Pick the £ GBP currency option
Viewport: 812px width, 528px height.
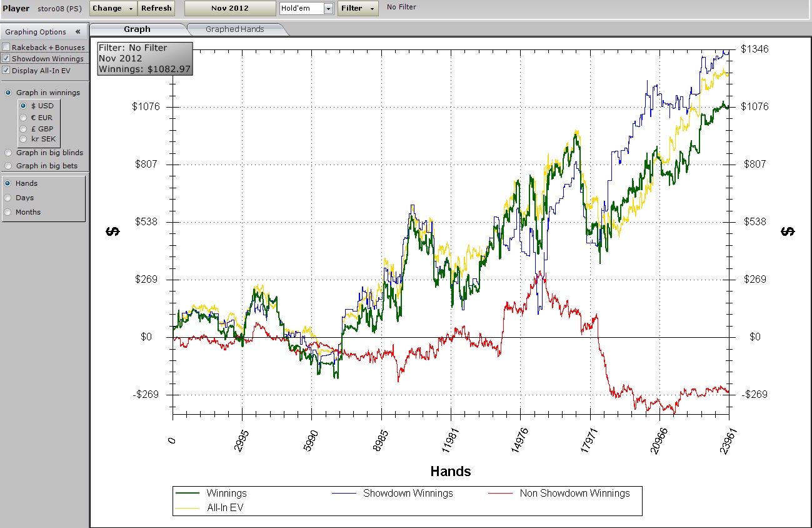pyautogui.click(x=23, y=129)
